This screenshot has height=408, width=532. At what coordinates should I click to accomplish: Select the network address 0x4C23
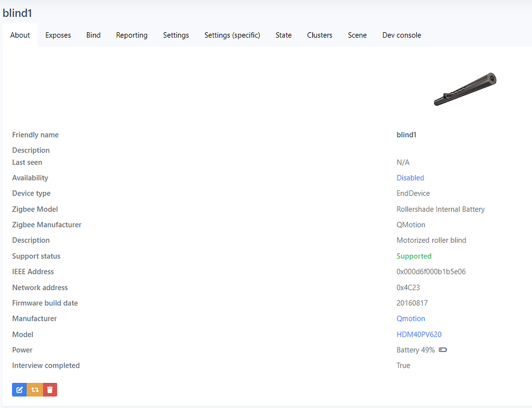[x=408, y=287]
